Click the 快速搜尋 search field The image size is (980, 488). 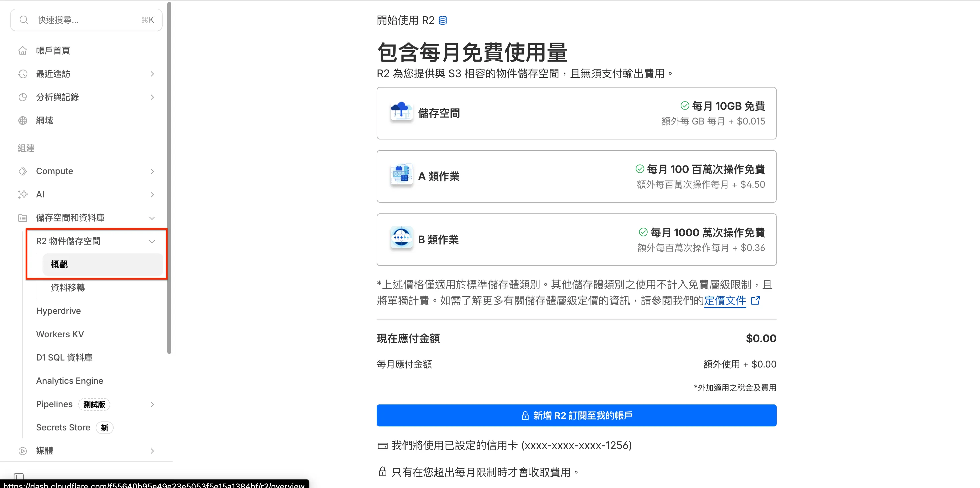pos(86,20)
